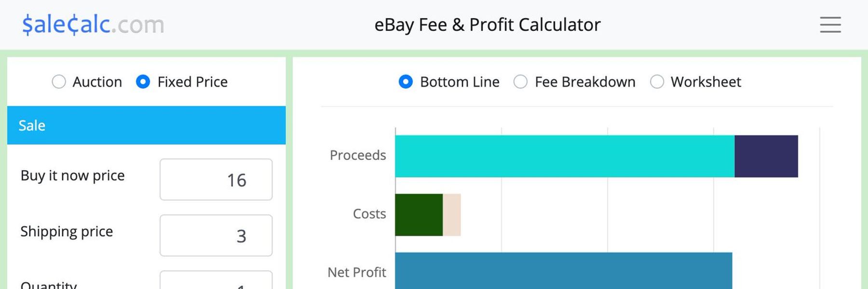
Task: Click the dark navy segment of Proceeds bar
Action: click(766, 156)
